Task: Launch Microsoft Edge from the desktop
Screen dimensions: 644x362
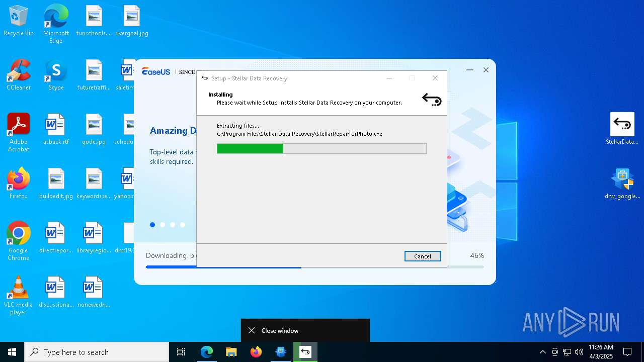Action: click(56, 24)
